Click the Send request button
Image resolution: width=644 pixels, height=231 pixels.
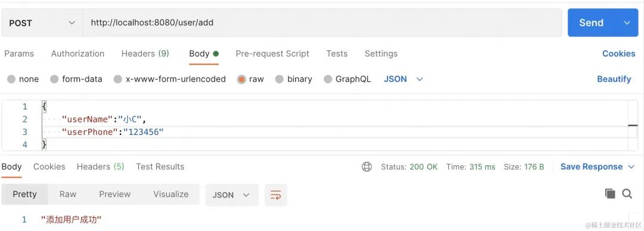592,23
